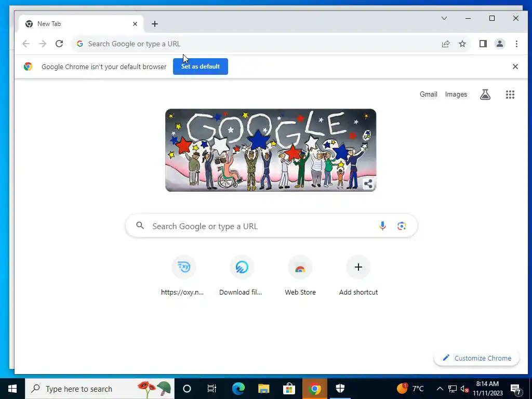Open the weather widget showing 7°C

[x=410, y=389]
